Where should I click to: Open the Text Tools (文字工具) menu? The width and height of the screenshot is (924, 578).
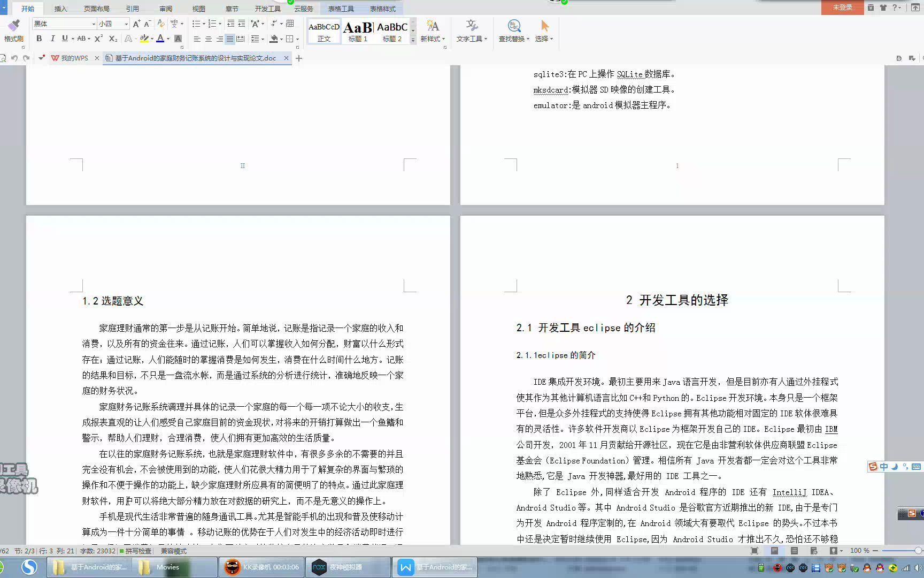(472, 31)
